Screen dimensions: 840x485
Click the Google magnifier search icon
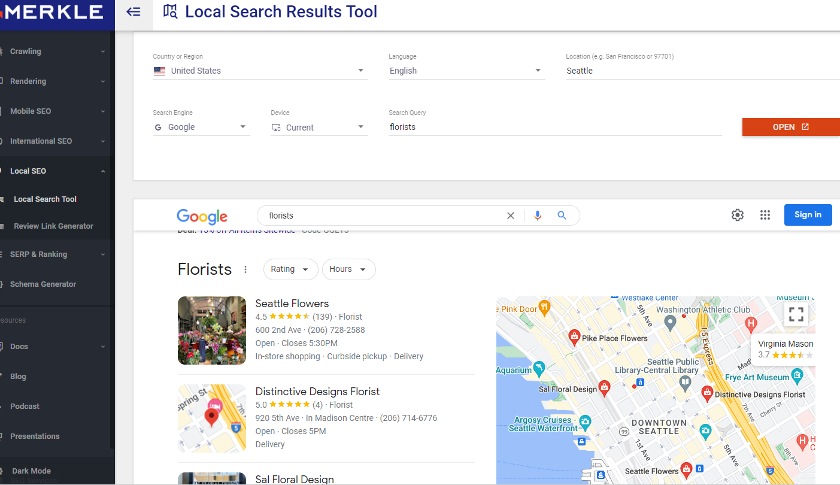pyautogui.click(x=561, y=215)
